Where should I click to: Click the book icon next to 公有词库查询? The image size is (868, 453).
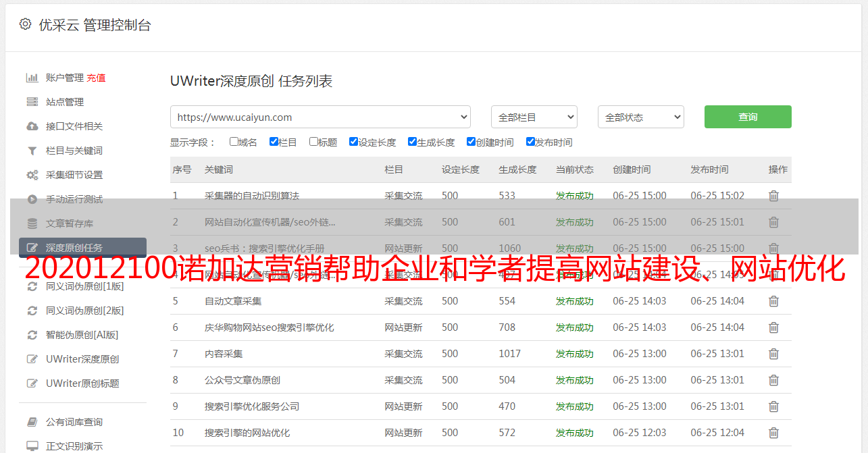[x=32, y=422]
